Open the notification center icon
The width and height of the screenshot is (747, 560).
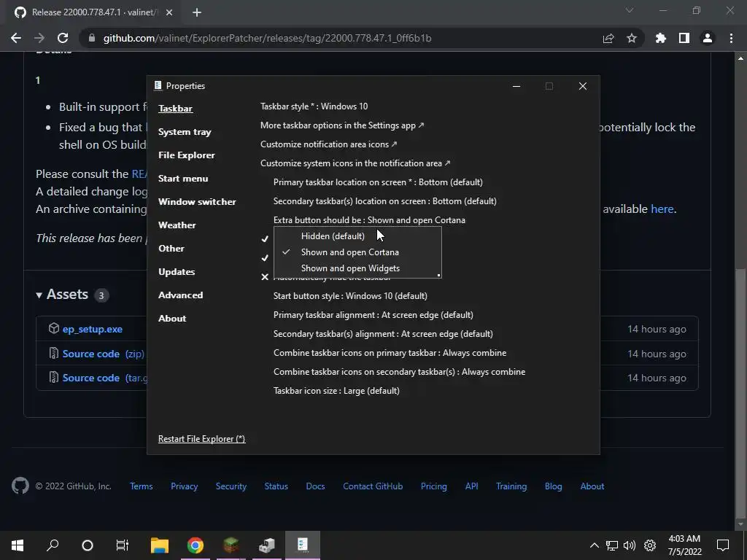[723, 545]
